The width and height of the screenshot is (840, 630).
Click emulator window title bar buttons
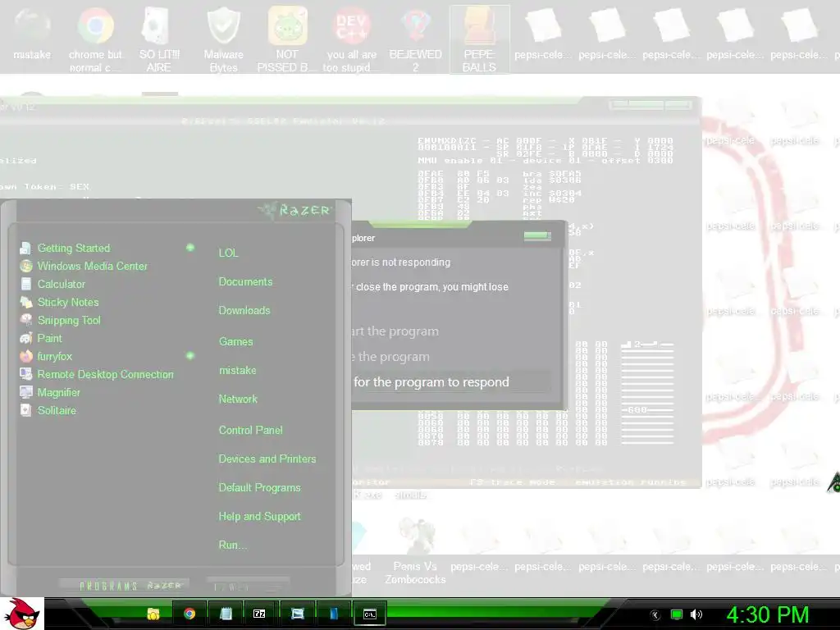pyautogui.click(x=651, y=104)
